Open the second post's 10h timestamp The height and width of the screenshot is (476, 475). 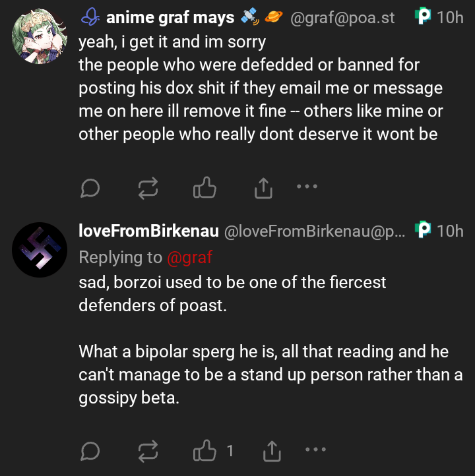[451, 231]
